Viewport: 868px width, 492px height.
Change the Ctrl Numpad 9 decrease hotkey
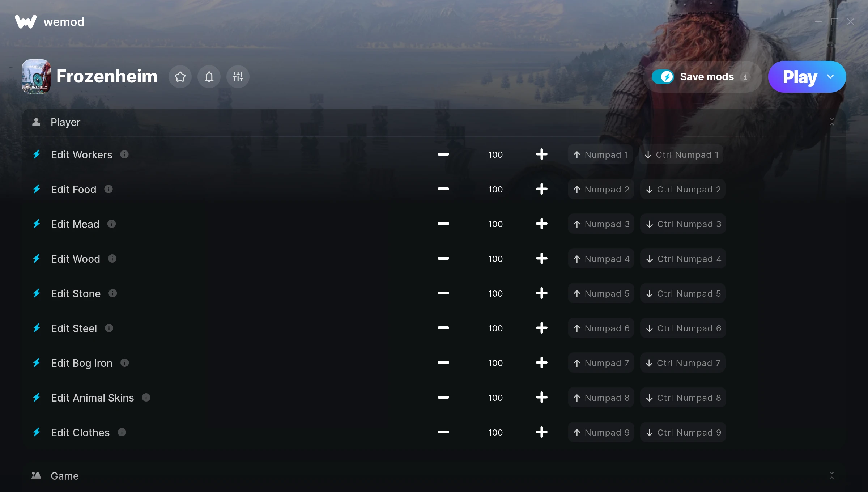click(683, 432)
